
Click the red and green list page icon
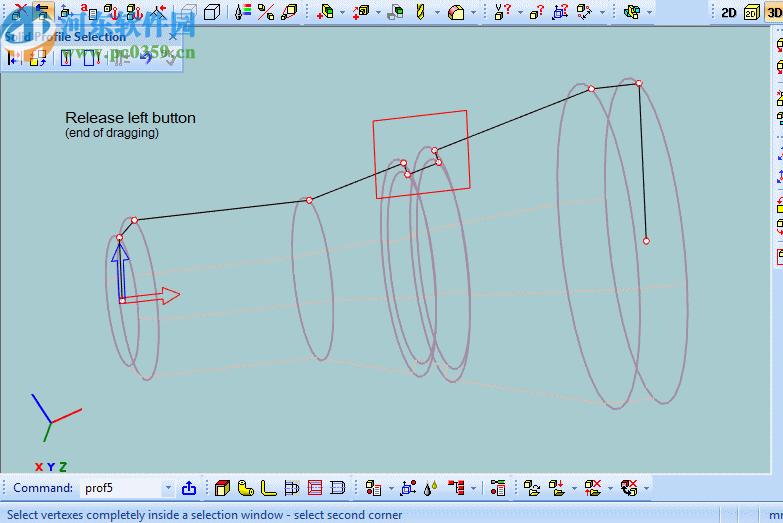pos(498,488)
